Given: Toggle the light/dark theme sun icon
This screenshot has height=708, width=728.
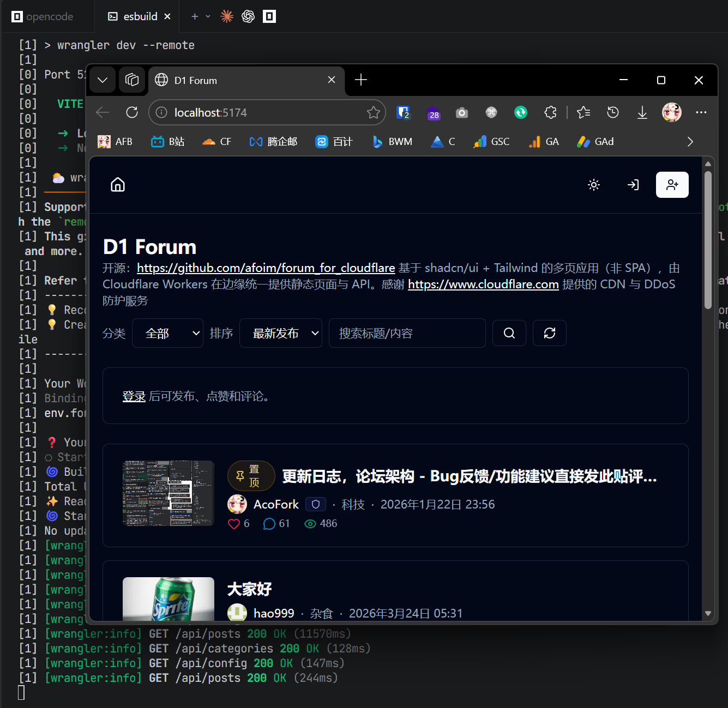Looking at the screenshot, I should 594,185.
